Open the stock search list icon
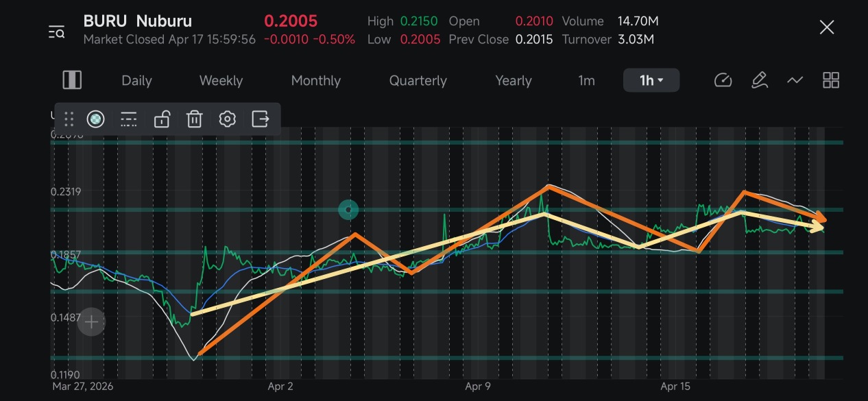Image resolution: width=868 pixels, height=401 pixels. coord(56,32)
